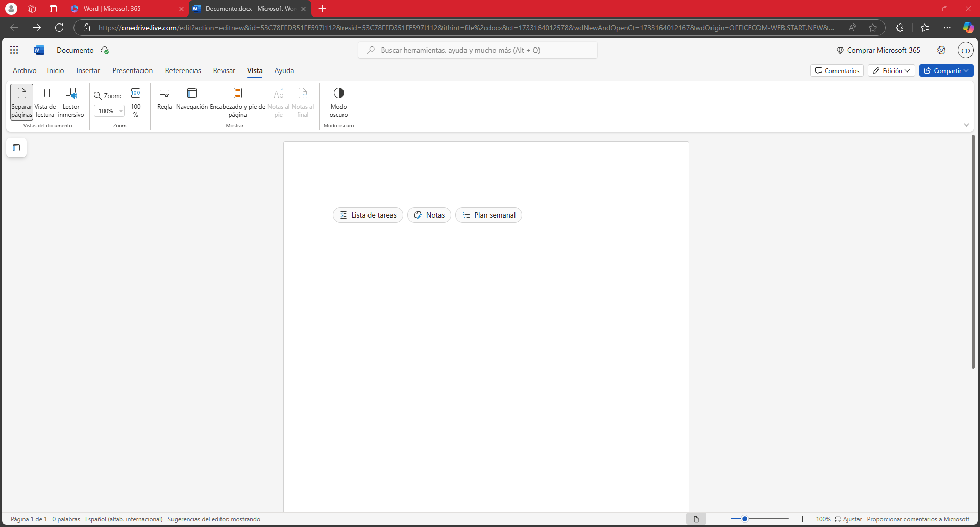
Task: Expand the ribbon options chevron
Action: [x=966, y=125]
